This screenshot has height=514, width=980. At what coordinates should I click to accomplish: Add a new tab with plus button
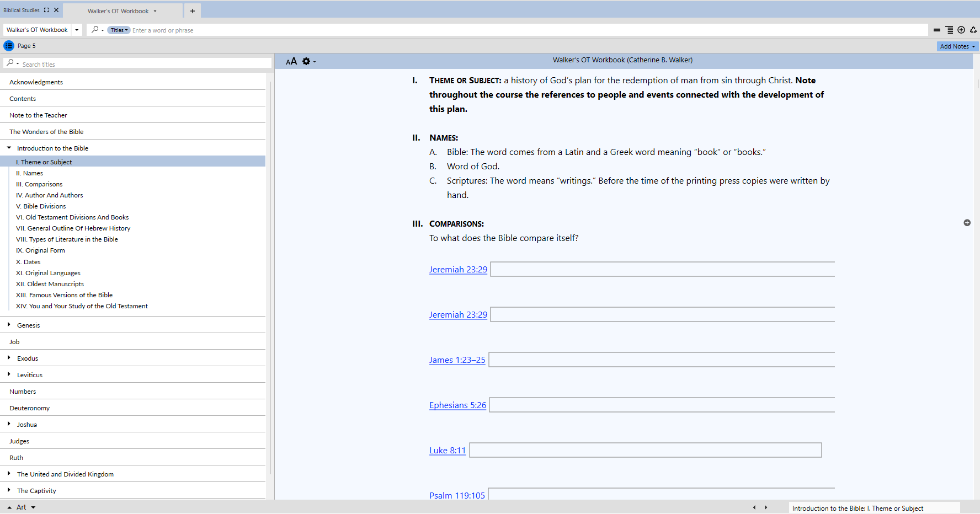[193, 11]
